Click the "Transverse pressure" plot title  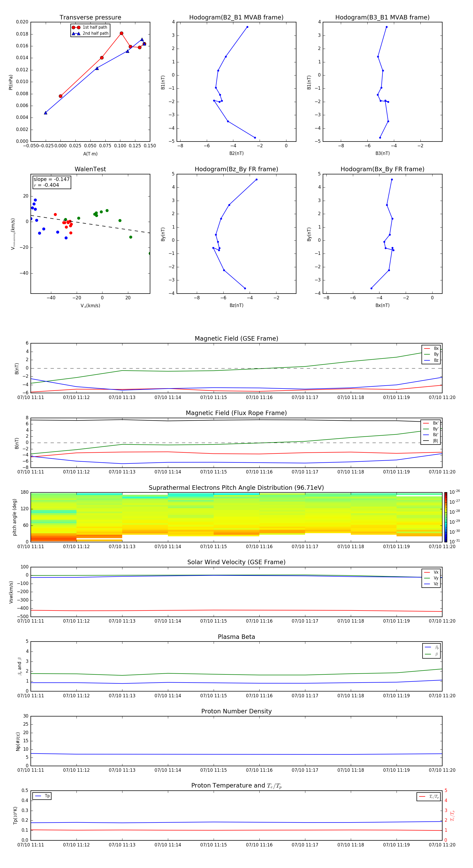(90, 18)
